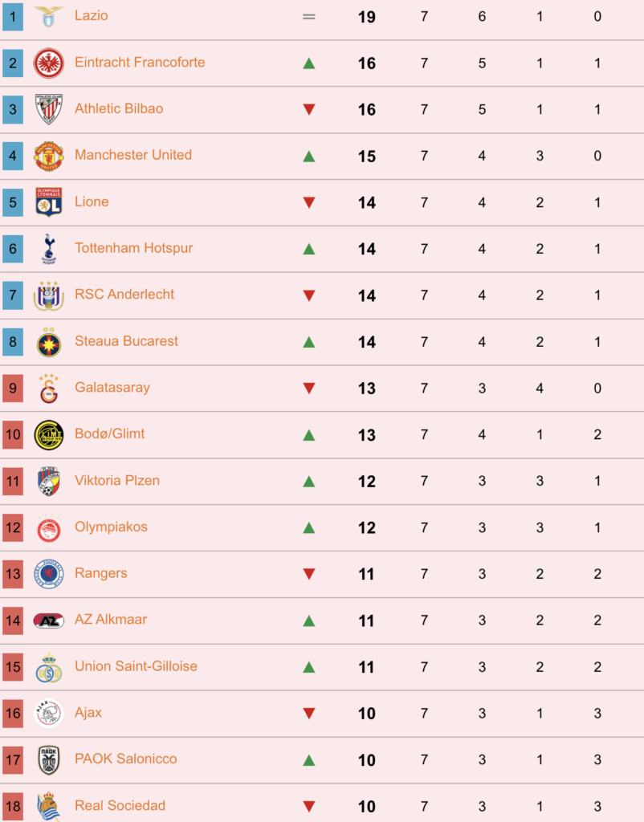Open the Athletic Bilbao team link
Image resolution: width=644 pixels, height=822 pixels.
(119, 108)
